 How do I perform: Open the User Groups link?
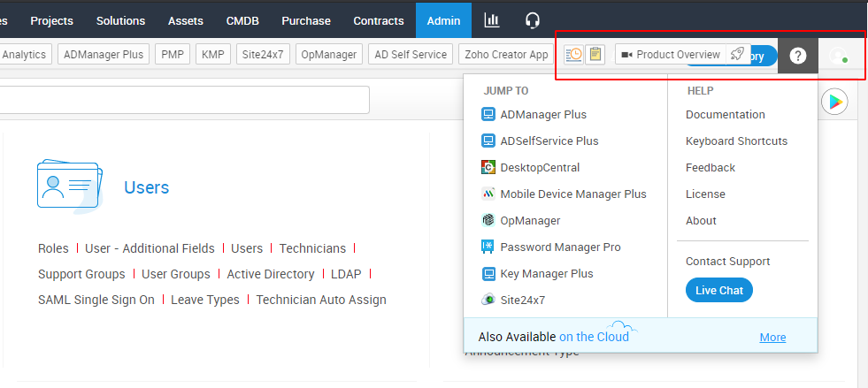(x=176, y=274)
